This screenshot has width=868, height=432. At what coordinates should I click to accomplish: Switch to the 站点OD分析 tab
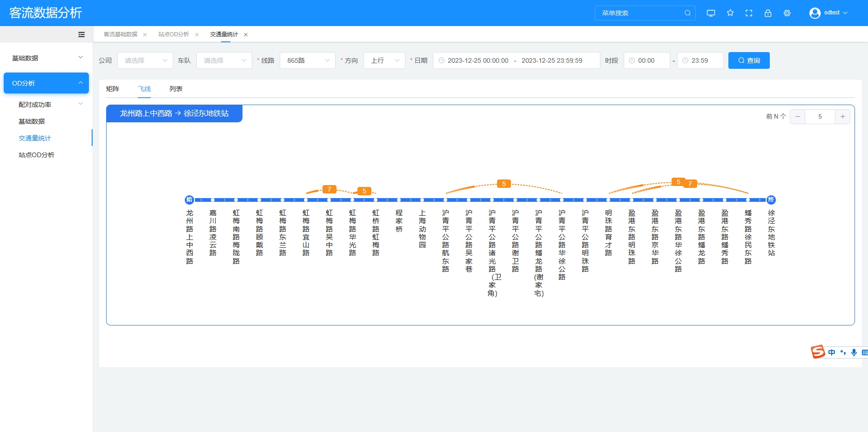coord(174,34)
